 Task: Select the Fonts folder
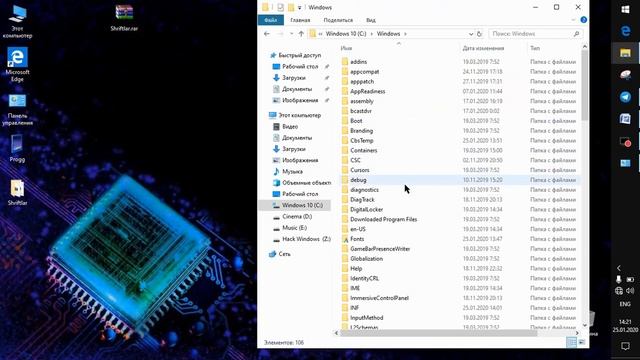click(x=357, y=239)
